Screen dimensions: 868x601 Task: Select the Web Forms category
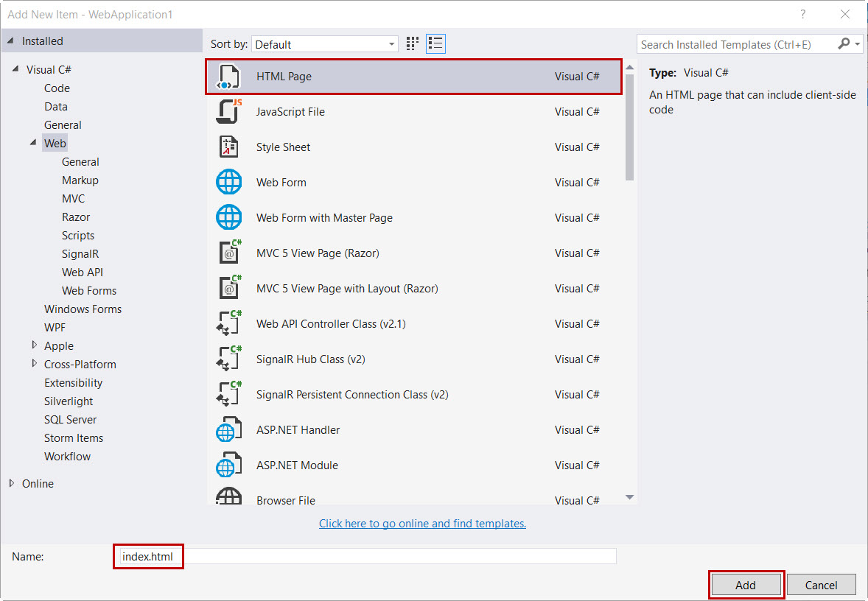click(x=89, y=290)
